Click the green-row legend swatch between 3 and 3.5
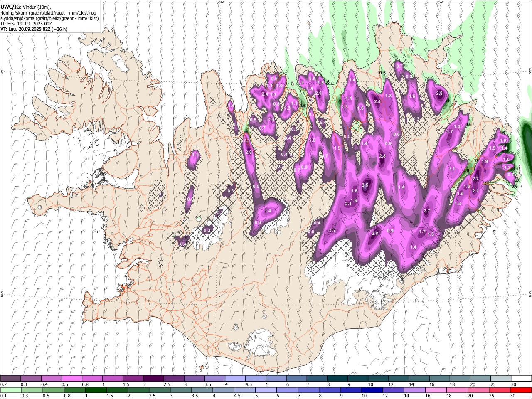This screenshot has width=532, height=399. (x=180, y=390)
